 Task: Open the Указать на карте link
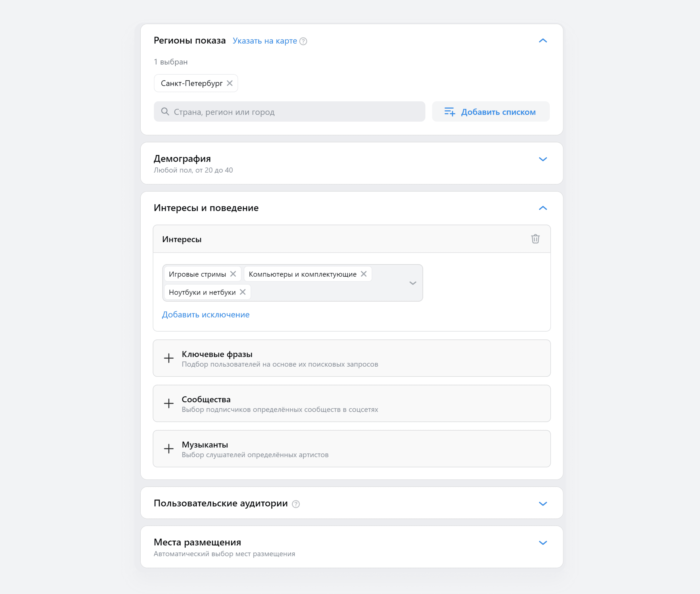pos(265,40)
